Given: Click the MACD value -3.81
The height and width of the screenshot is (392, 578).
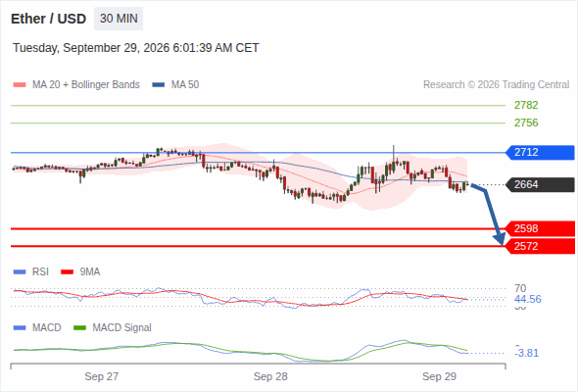Looking at the screenshot, I should tap(526, 353).
